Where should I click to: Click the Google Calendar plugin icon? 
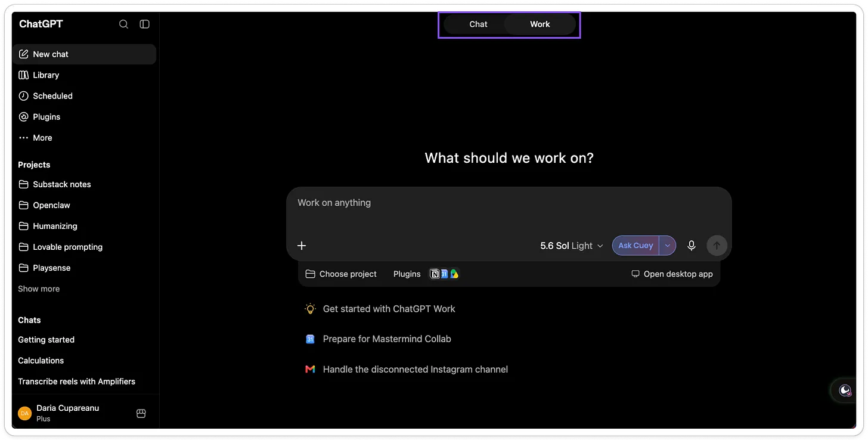[444, 274]
